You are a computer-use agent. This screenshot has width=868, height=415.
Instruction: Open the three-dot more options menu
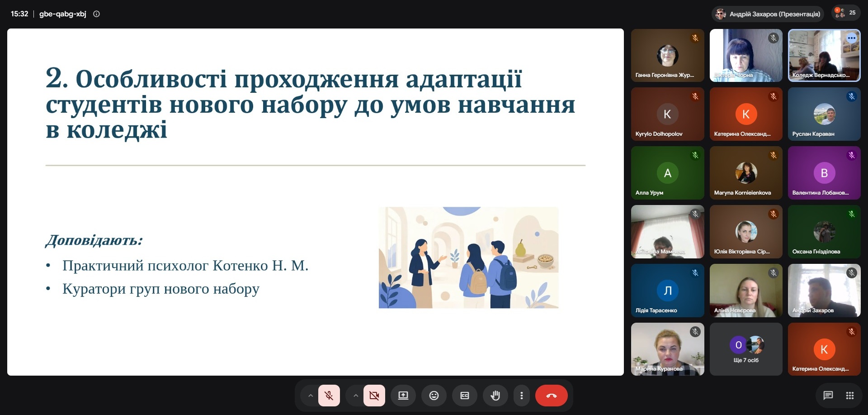pyautogui.click(x=522, y=396)
